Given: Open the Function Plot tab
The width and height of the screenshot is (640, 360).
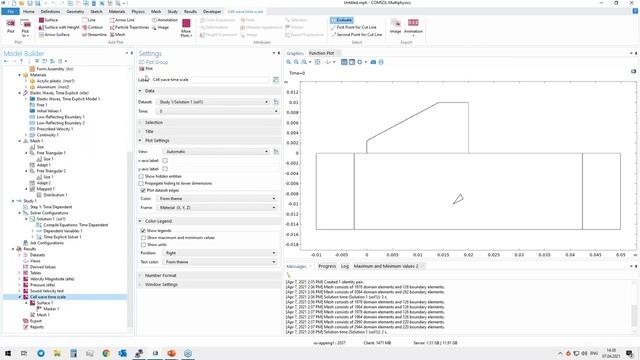Looking at the screenshot, I should click(x=321, y=53).
